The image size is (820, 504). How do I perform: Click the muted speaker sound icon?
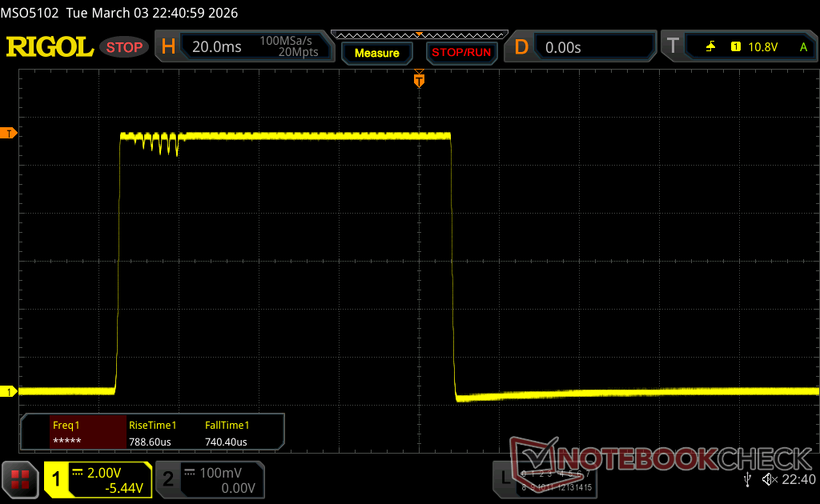point(770,479)
